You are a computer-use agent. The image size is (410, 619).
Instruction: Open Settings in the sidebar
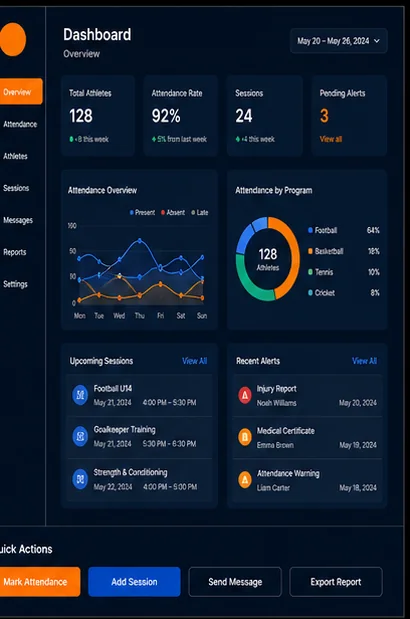tap(15, 284)
